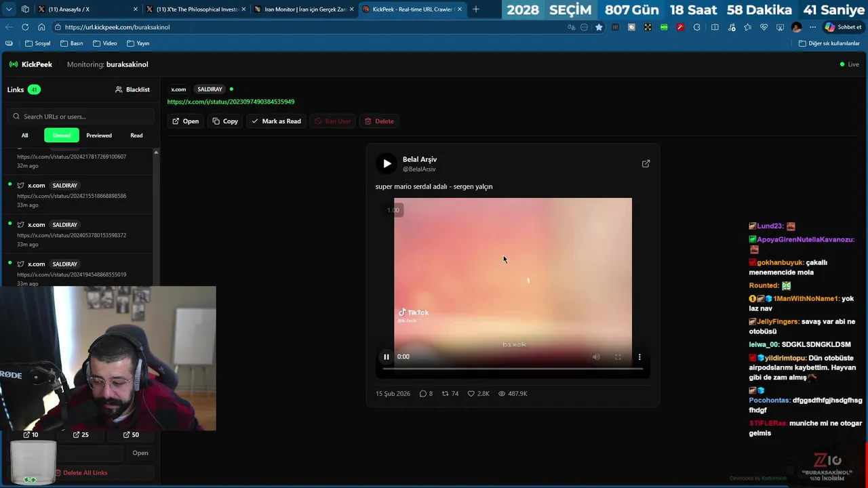Screen dimensions: 868x488
Task: Delete All Links in sidebar
Action: [x=81, y=472]
